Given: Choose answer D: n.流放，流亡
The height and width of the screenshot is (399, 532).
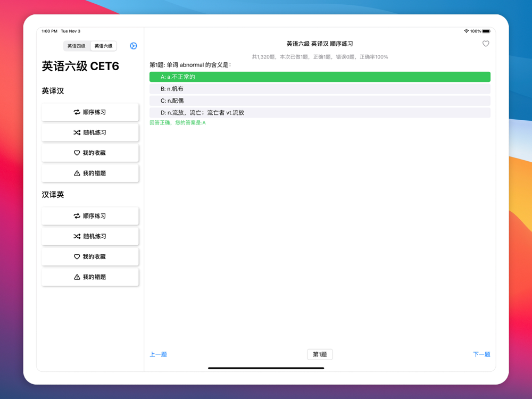Looking at the screenshot, I should 320,113.
